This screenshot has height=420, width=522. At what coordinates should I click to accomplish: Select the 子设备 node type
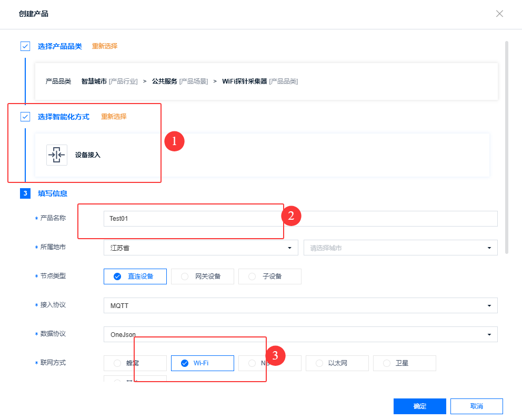[x=269, y=276]
